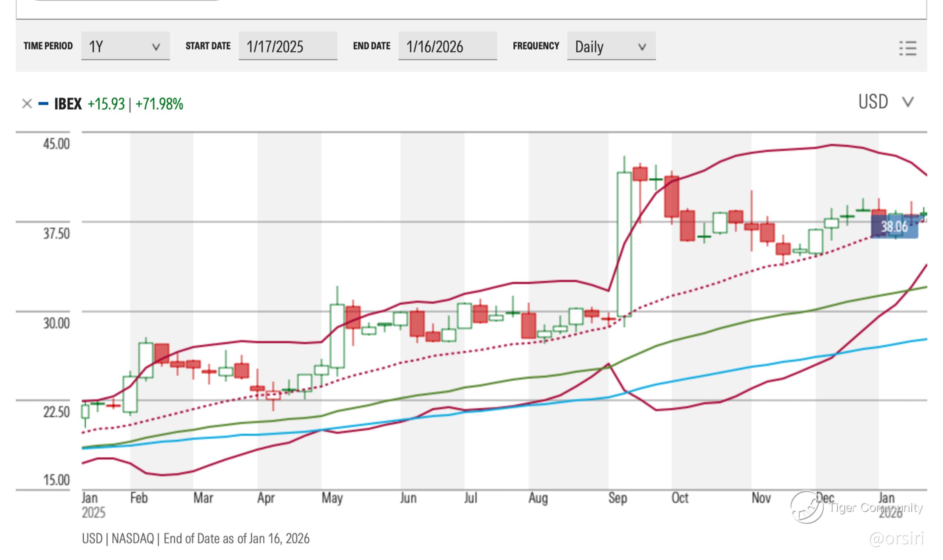This screenshot has width=943, height=560.
Task: Click the +71.98% percent change value
Action: [159, 104]
